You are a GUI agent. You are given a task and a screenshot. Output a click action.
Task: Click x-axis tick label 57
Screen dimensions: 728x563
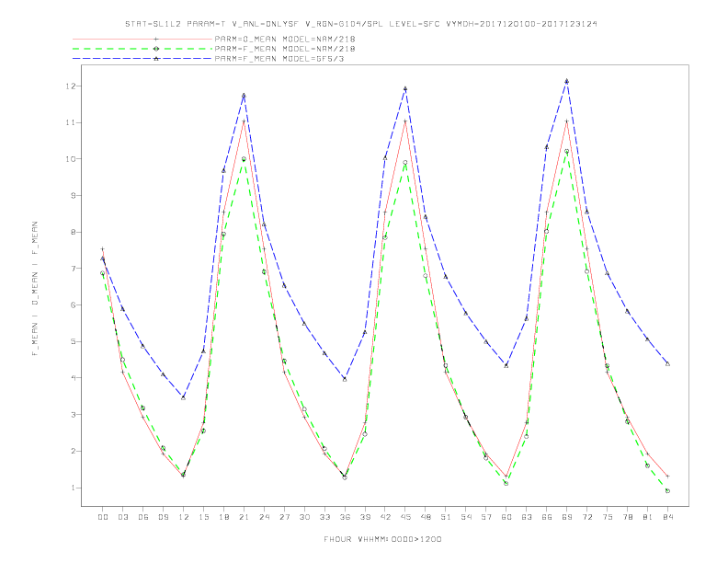(x=486, y=517)
